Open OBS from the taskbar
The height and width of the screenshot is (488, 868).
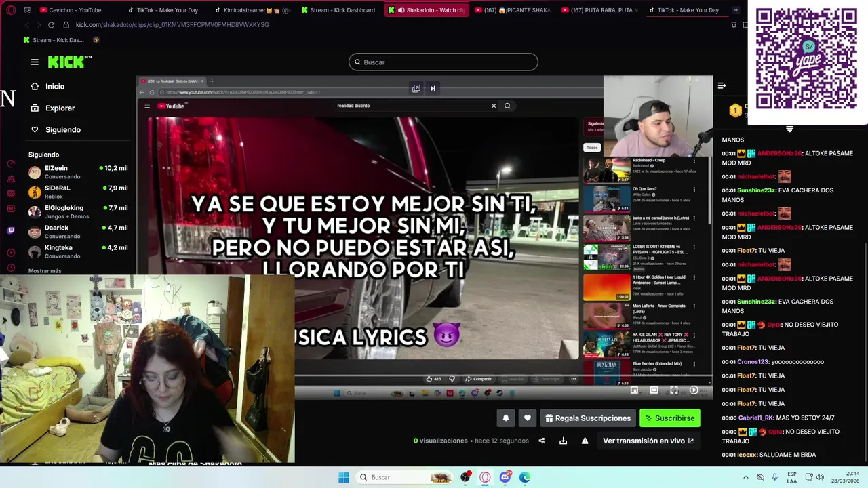(x=465, y=477)
